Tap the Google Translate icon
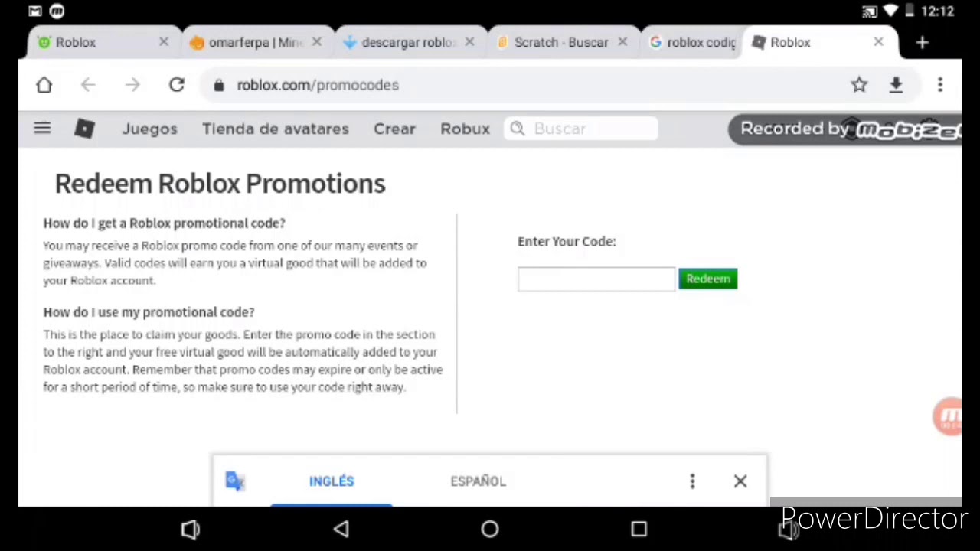The width and height of the screenshot is (980, 551). click(235, 481)
